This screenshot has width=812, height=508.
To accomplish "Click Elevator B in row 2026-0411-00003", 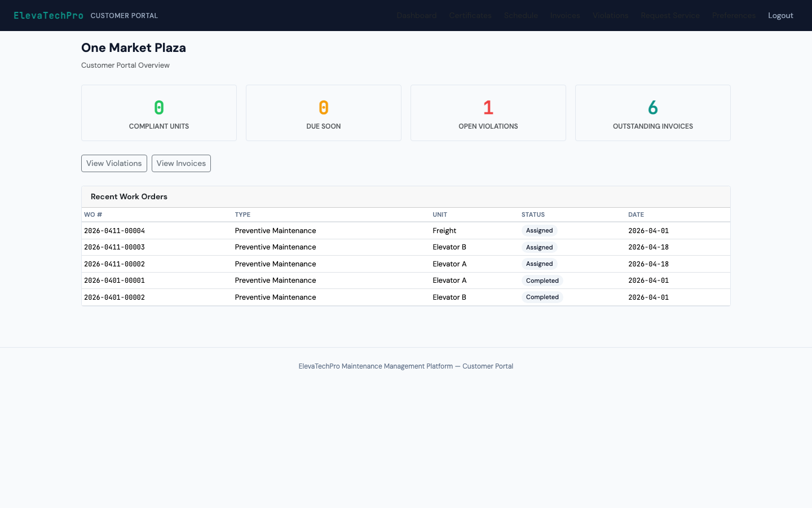I will 449,247.
